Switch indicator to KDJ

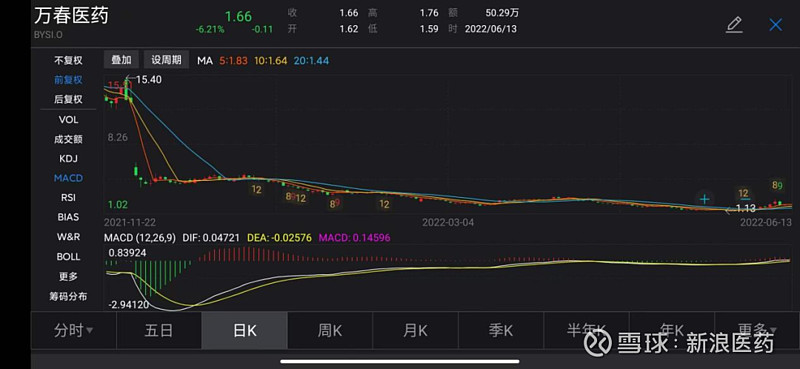click(x=68, y=159)
